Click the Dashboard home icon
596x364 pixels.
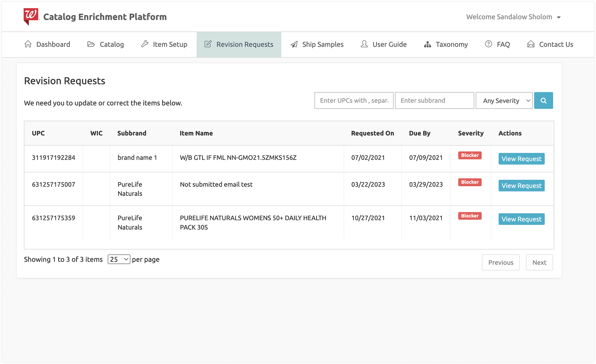point(28,44)
